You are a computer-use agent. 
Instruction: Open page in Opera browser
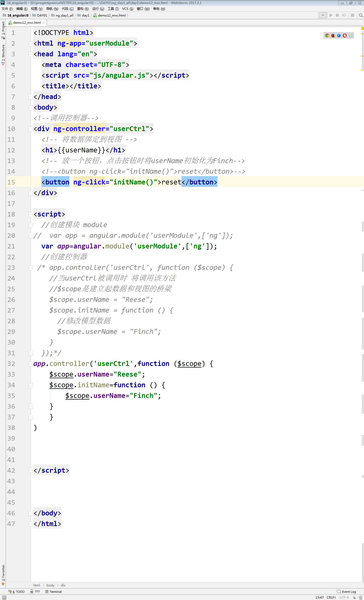click(x=345, y=35)
